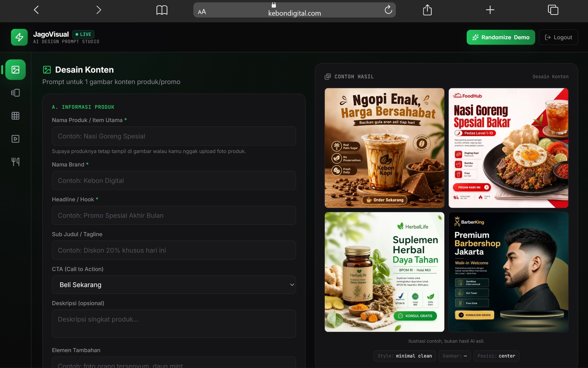The width and height of the screenshot is (588, 368).
Task: Open the AA reader view options
Action: click(x=202, y=12)
